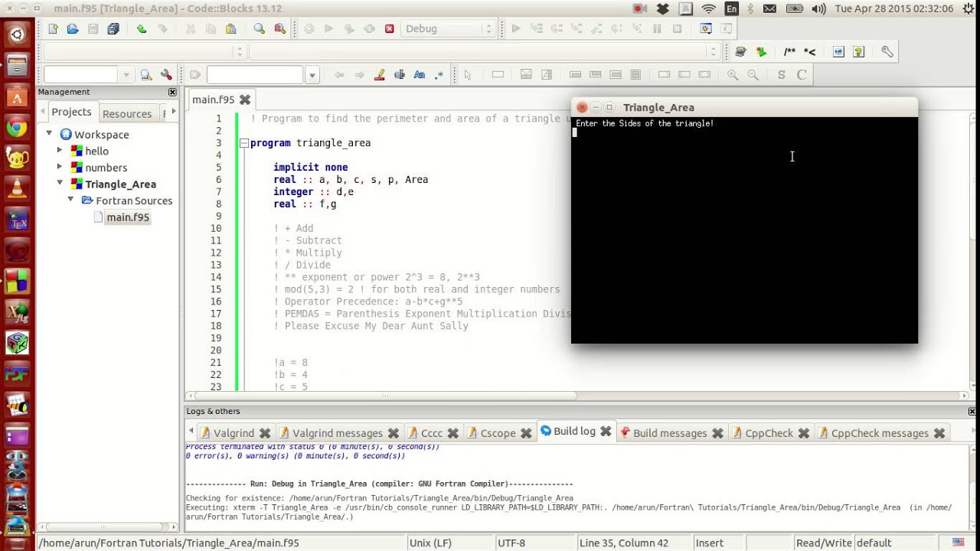Zoom in with the magnifier plus icon
Image resolution: width=980 pixels, height=551 pixels.
(733, 75)
